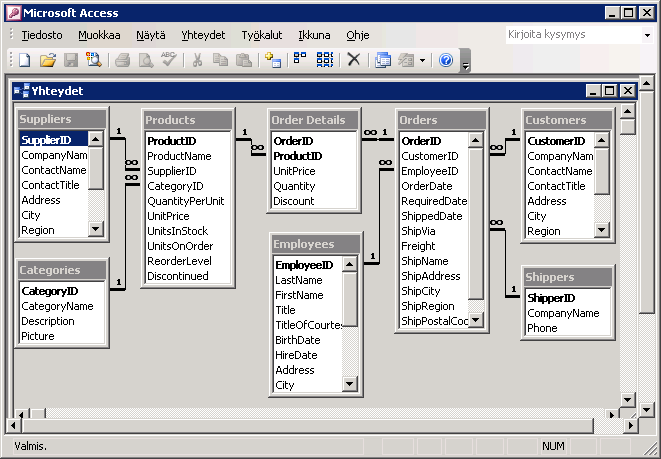Click the Open folder toolbar icon
Viewport: 661px width, 459px height.
48,60
